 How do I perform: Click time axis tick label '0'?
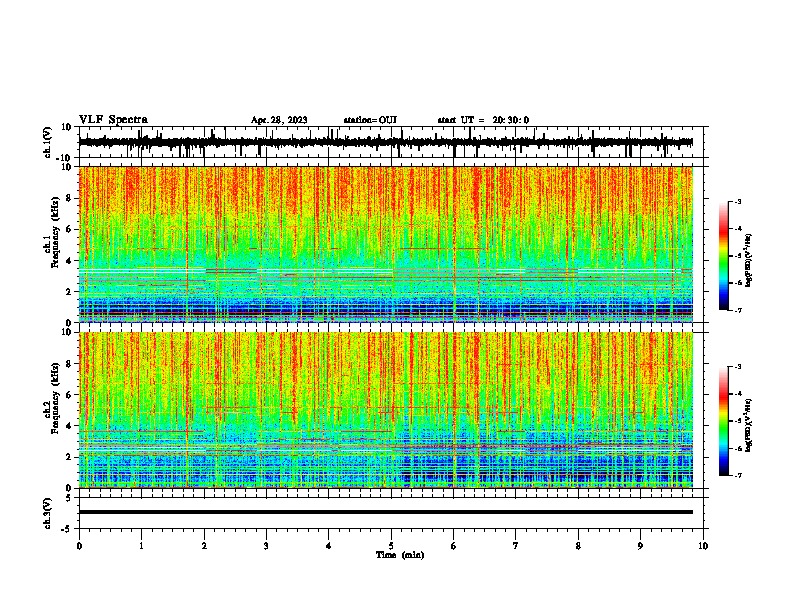[79, 546]
